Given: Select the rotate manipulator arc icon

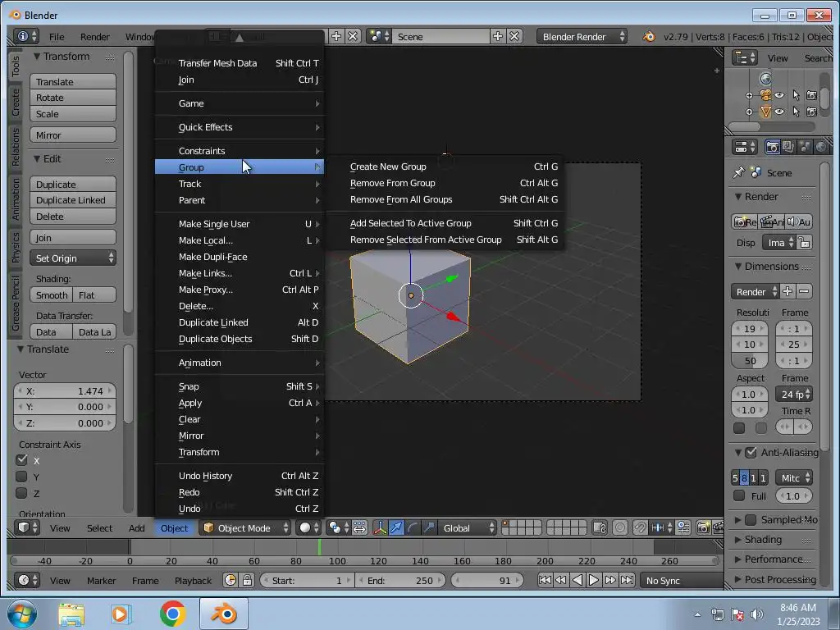Looking at the screenshot, I should click(413, 527).
